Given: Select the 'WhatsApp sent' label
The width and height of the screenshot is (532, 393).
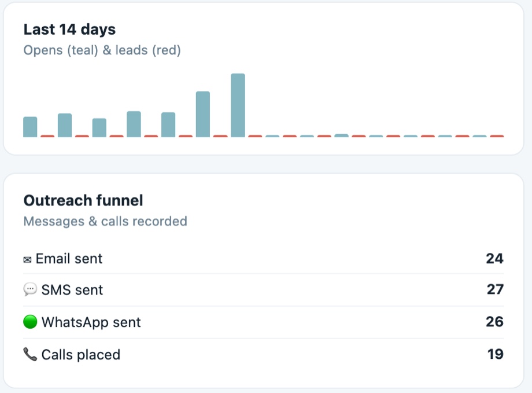Looking at the screenshot, I should [91, 322].
